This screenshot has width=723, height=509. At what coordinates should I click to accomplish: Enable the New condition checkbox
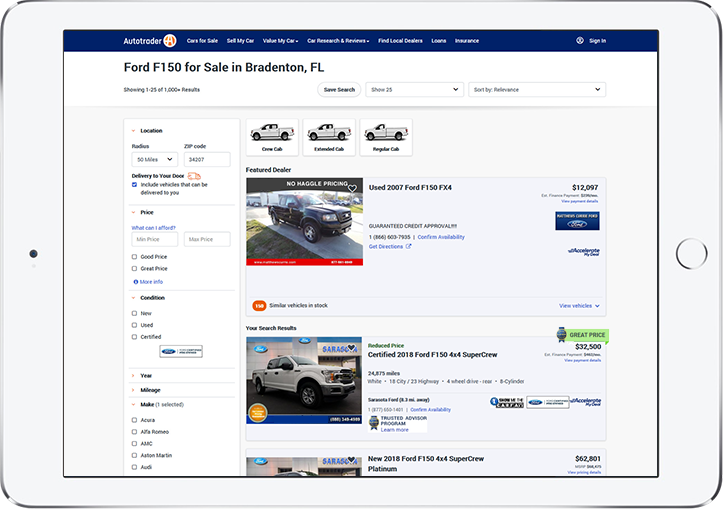click(135, 313)
